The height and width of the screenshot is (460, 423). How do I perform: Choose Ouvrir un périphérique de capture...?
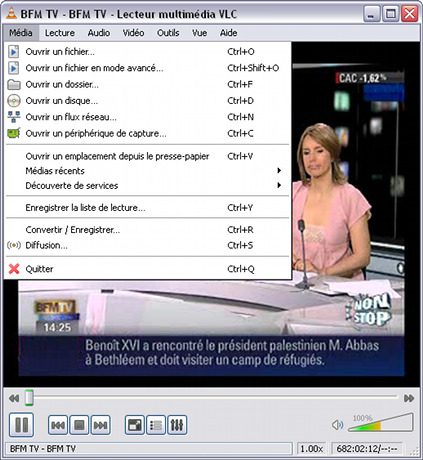(147, 133)
